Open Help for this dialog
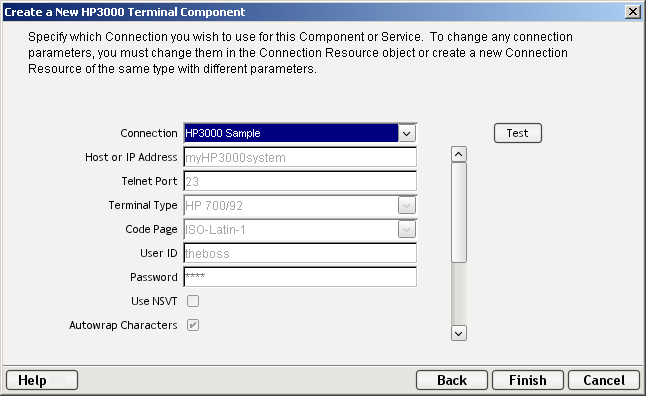The height and width of the screenshot is (396, 646). 42,380
